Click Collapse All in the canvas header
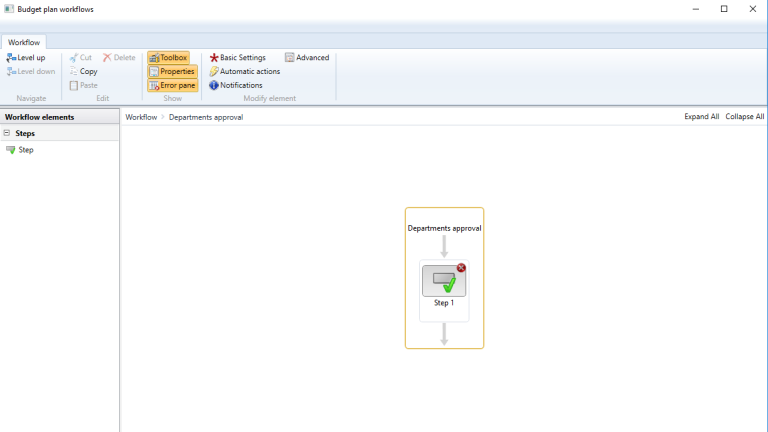The width and height of the screenshot is (768, 432). click(x=745, y=117)
